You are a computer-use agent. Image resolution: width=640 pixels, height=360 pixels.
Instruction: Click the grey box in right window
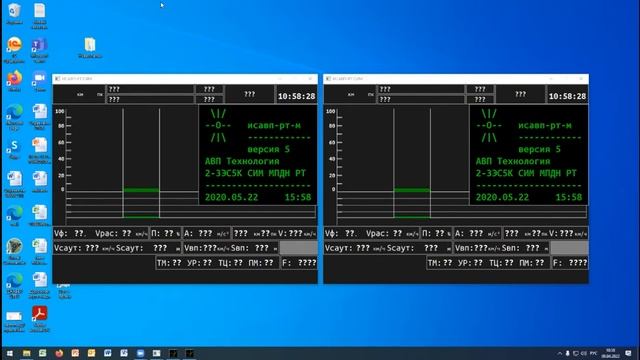click(x=569, y=248)
